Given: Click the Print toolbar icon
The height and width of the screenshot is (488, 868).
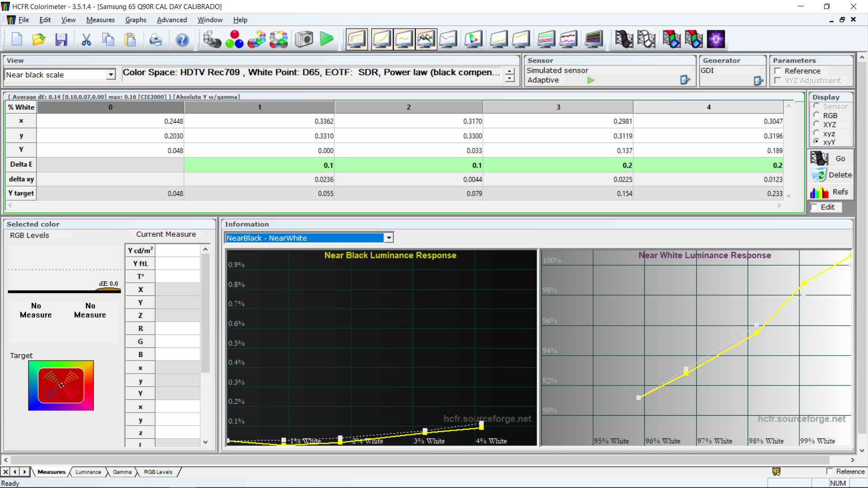Looking at the screenshot, I should pos(156,40).
